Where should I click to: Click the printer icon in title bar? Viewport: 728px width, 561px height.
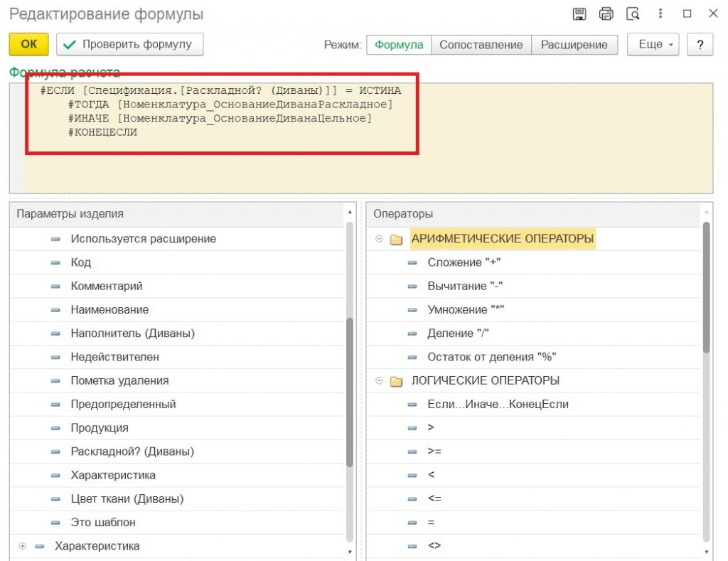[x=606, y=14]
